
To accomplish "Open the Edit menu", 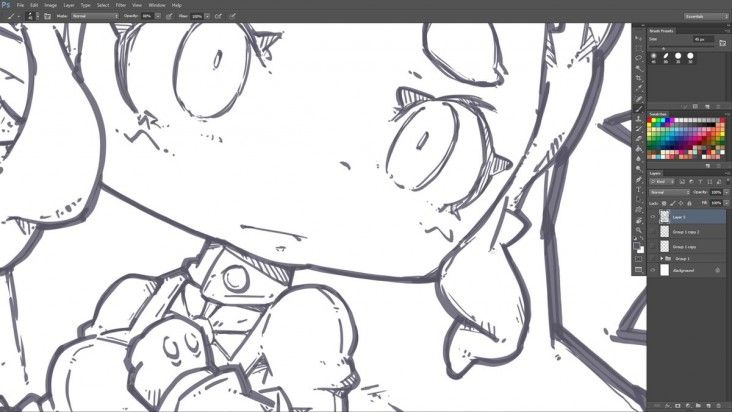I will 34,5.
